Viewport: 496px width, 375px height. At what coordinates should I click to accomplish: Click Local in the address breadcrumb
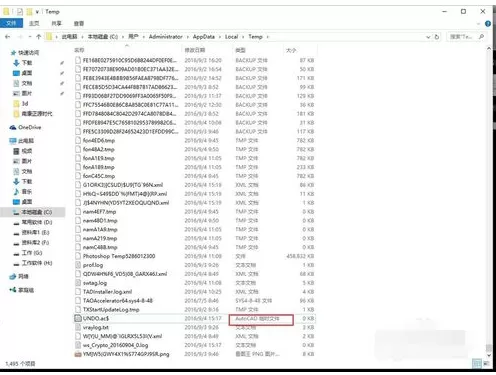(x=231, y=37)
